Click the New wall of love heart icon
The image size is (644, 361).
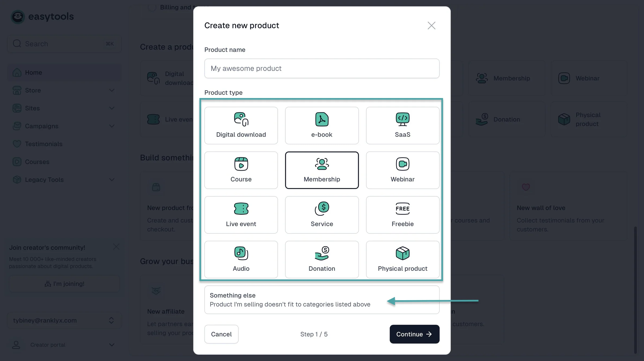click(x=526, y=187)
